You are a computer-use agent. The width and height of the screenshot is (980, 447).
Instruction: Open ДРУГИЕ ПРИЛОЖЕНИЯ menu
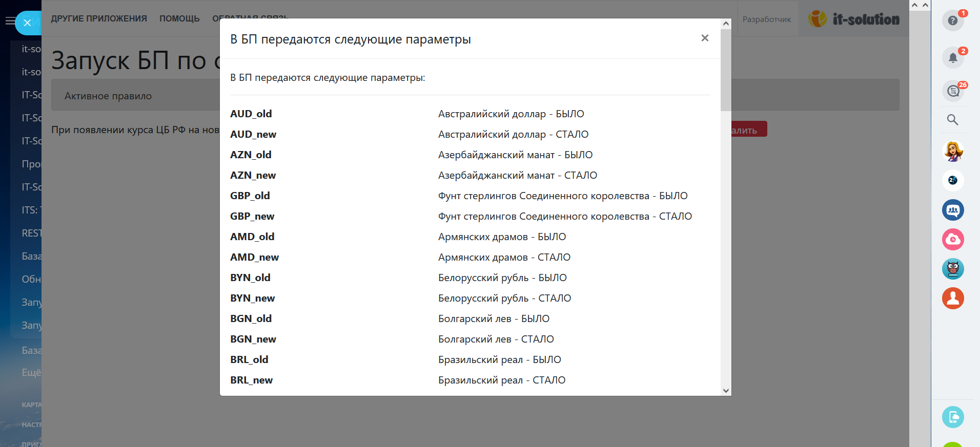coord(99,19)
